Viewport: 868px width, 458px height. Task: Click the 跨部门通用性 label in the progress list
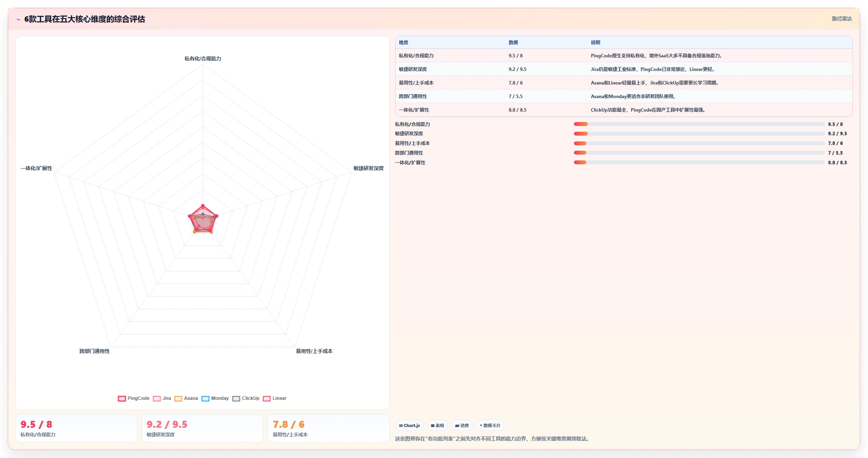click(409, 153)
